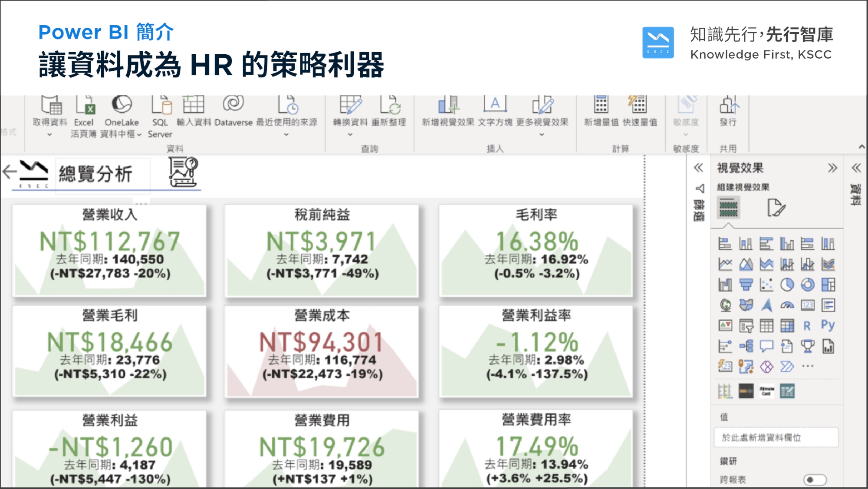Select the gauge visual
Image resolution: width=868 pixels, height=489 pixels.
pos(787,305)
